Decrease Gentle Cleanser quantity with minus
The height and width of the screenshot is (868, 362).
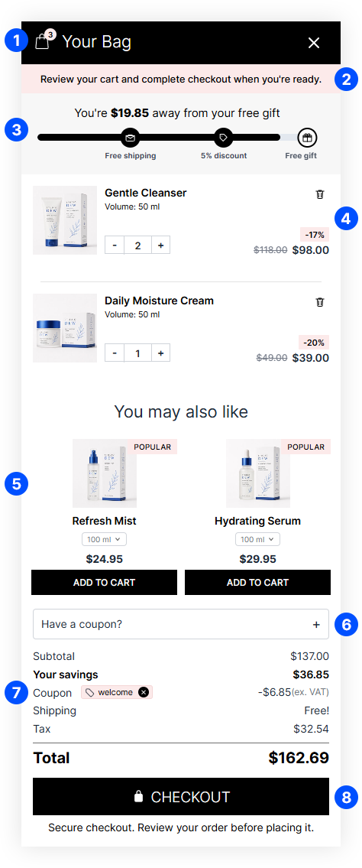pos(115,245)
